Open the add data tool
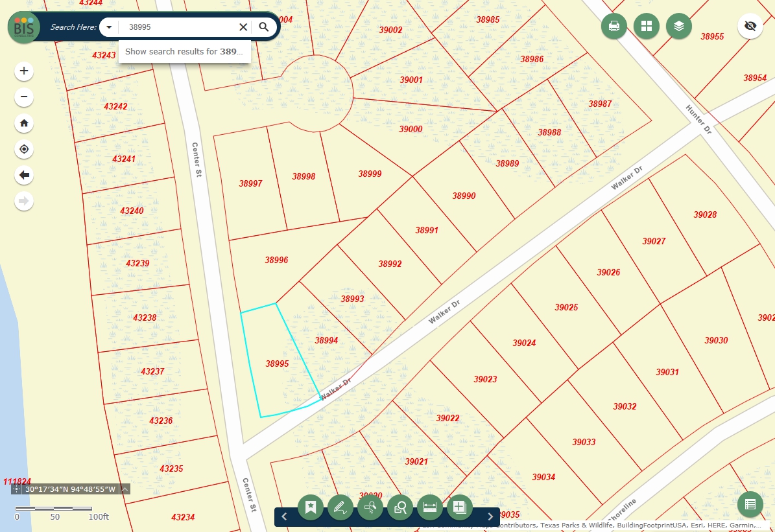The width and height of the screenshot is (775, 532). 460,507
